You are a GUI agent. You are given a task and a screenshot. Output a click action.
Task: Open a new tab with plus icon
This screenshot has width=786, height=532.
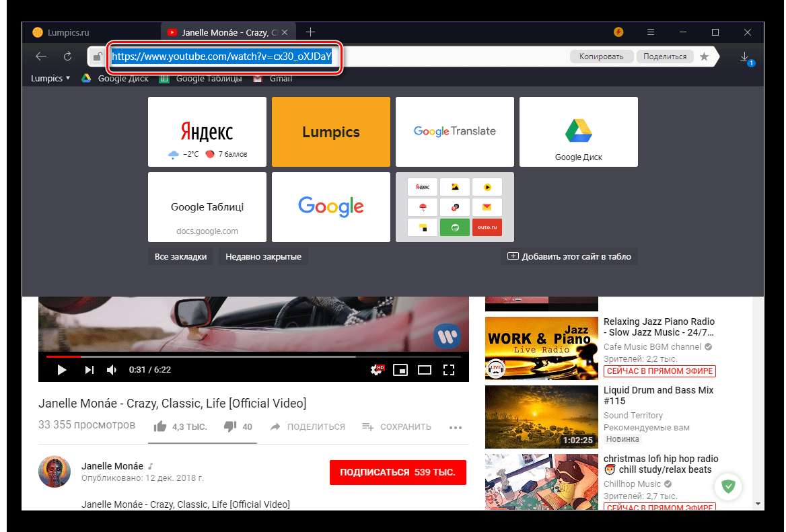click(x=311, y=32)
